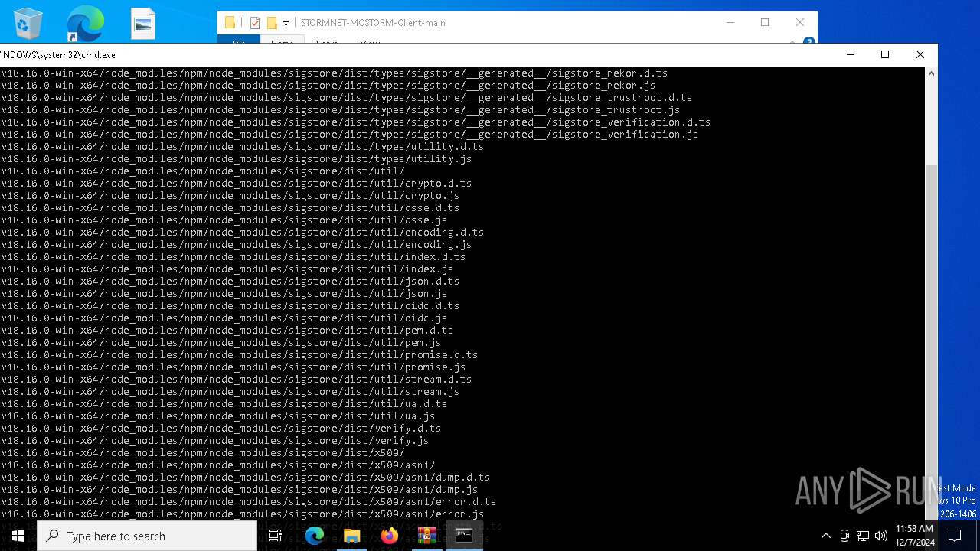The height and width of the screenshot is (551, 980).
Task: Launch Firefox from the taskbar
Action: point(389,536)
